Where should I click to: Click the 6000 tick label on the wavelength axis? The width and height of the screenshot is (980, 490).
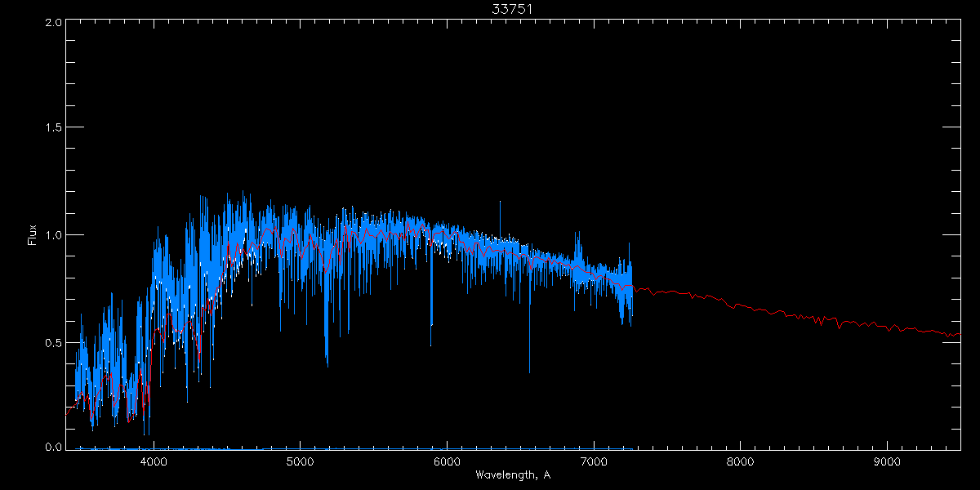coord(447,461)
